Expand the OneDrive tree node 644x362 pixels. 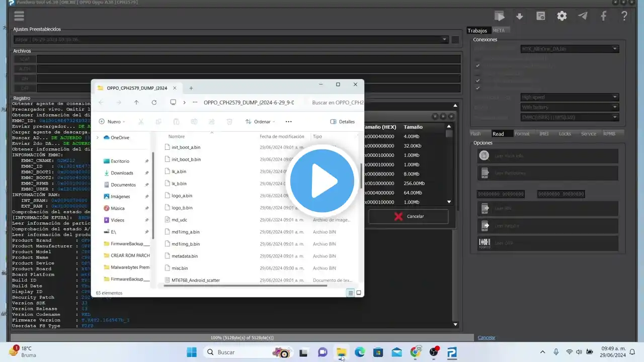click(98, 137)
